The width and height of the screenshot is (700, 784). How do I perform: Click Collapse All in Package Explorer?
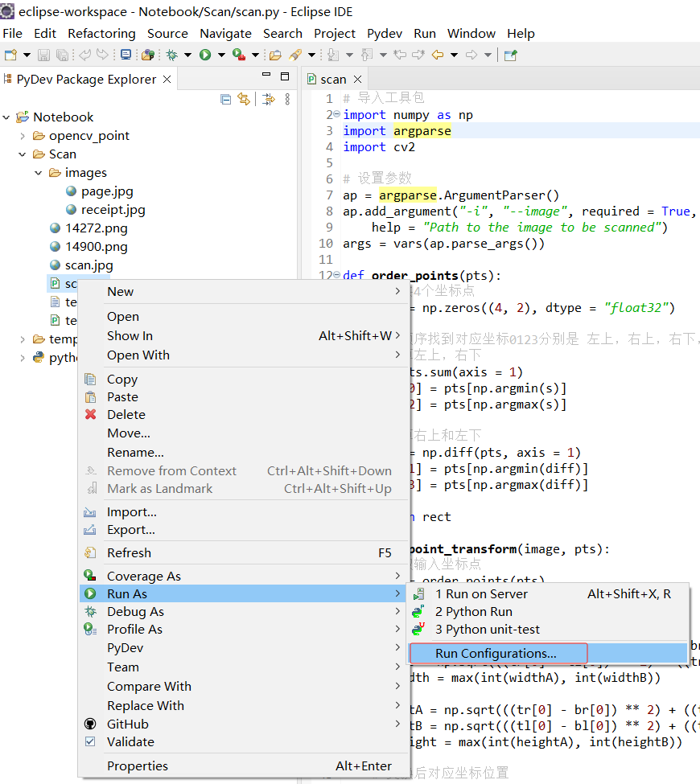coord(225,100)
